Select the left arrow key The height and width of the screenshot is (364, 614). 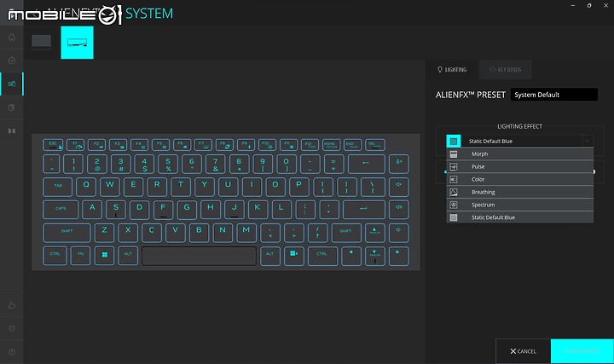pos(350,256)
